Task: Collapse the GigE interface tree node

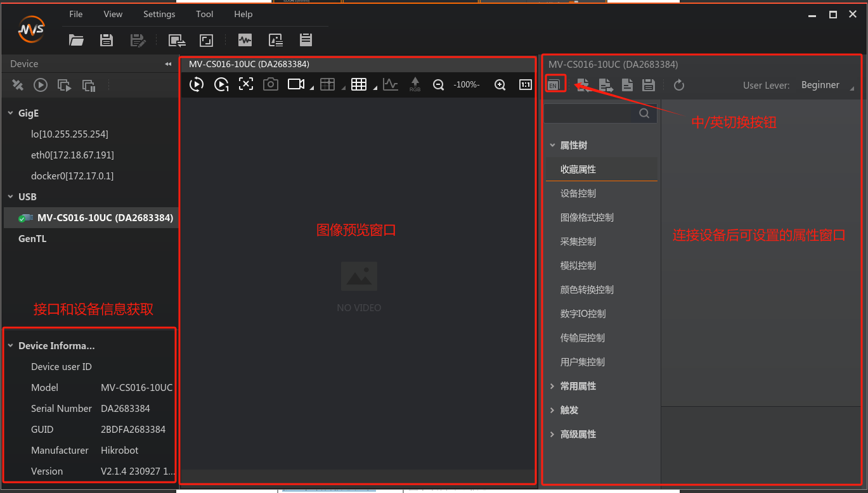Action: point(11,113)
